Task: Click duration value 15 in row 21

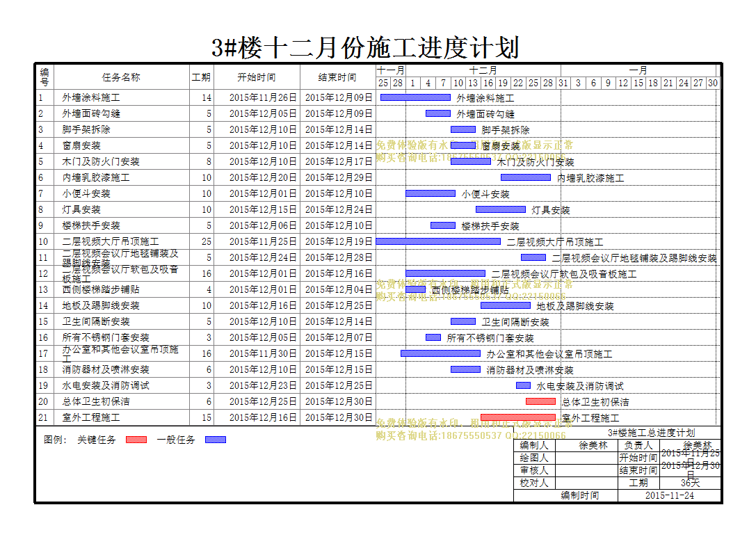Action: pyautogui.click(x=207, y=417)
